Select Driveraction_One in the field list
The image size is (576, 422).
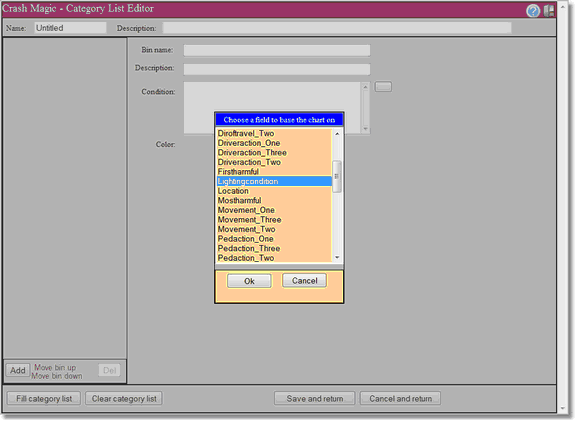(274, 143)
